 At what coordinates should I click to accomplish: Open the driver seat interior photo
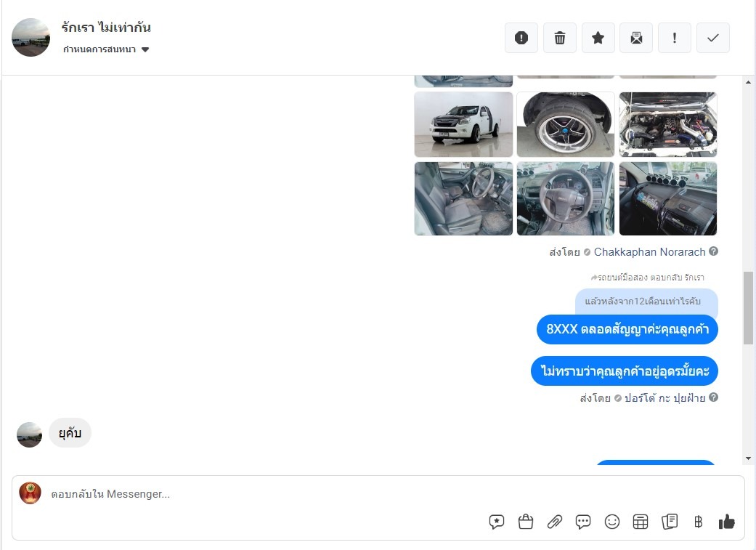pos(463,199)
